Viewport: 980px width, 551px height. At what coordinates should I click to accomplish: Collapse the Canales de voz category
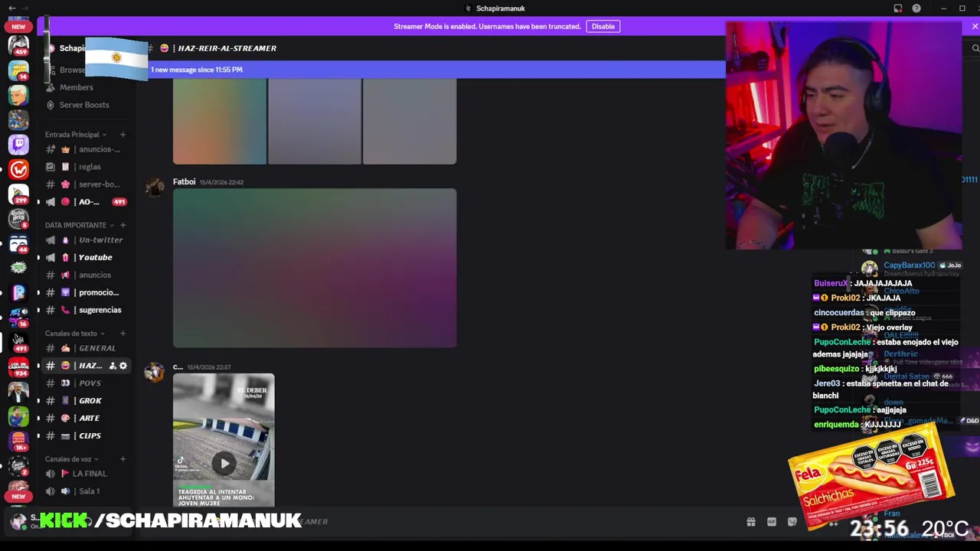pyautogui.click(x=72, y=459)
